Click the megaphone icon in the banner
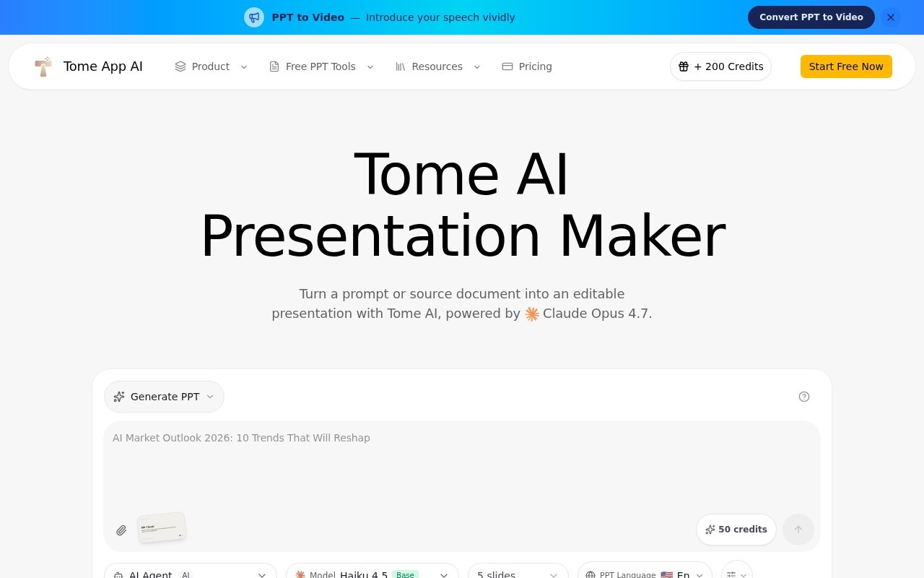 pos(254,17)
